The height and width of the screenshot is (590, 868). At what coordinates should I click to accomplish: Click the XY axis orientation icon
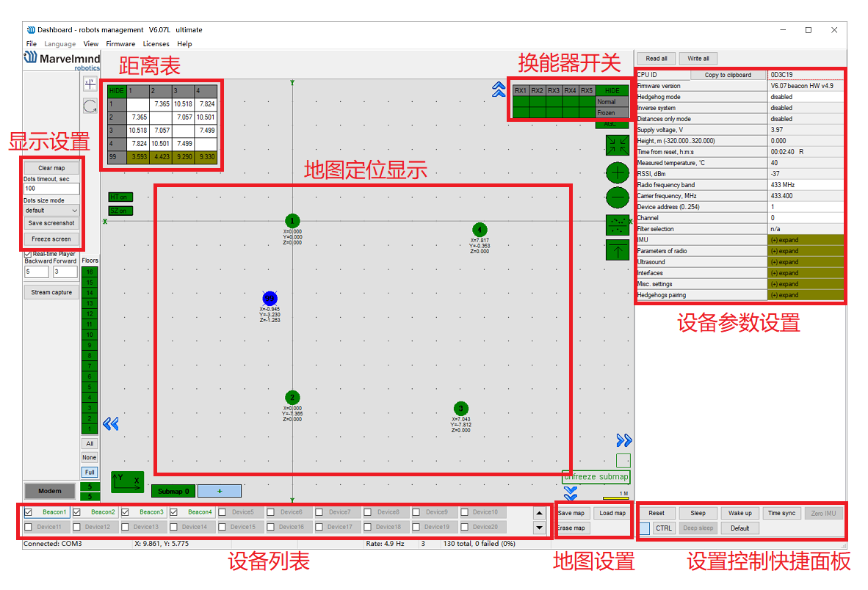(x=127, y=481)
